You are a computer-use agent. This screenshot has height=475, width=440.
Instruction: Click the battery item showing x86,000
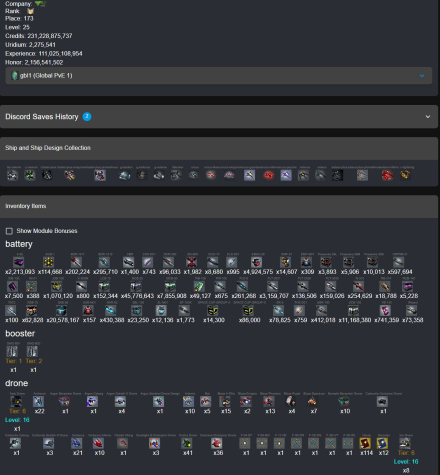248,310
